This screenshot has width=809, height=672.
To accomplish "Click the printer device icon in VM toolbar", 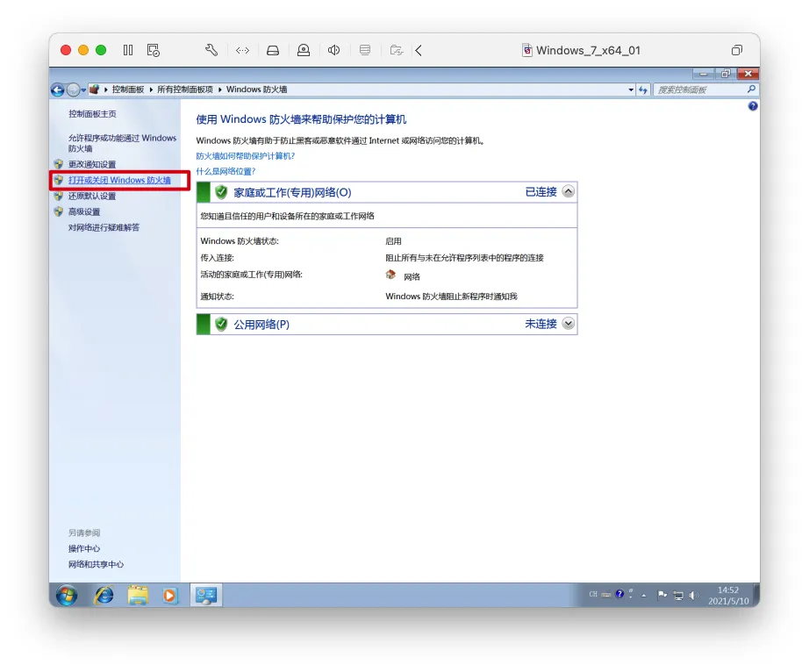I will tap(365, 50).
